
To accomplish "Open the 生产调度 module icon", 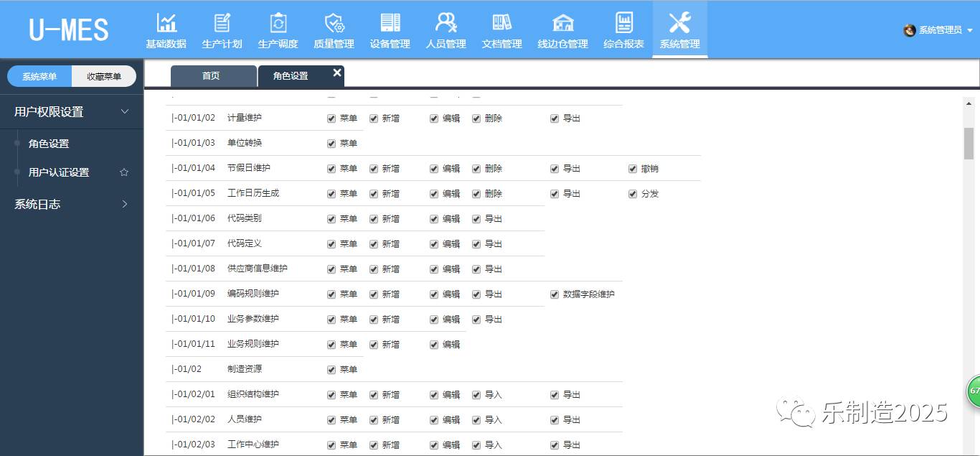I will point(278,24).
